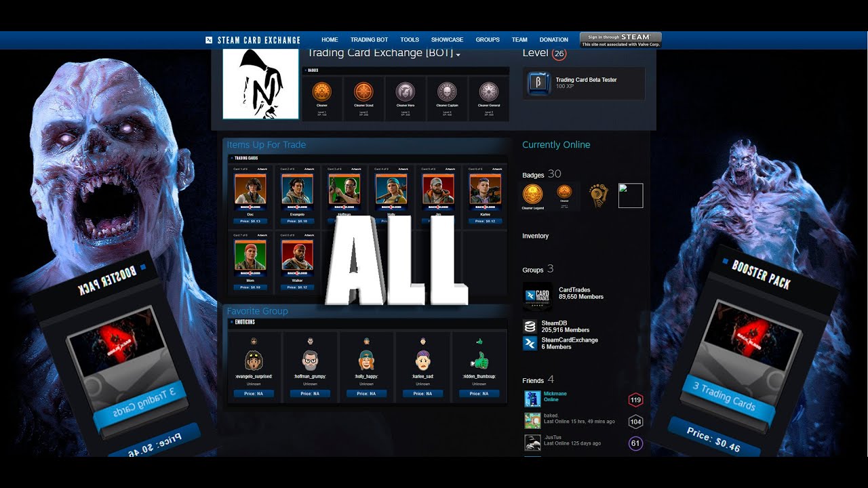Click the ridden_thumbsup emoticon

[479, 359]
